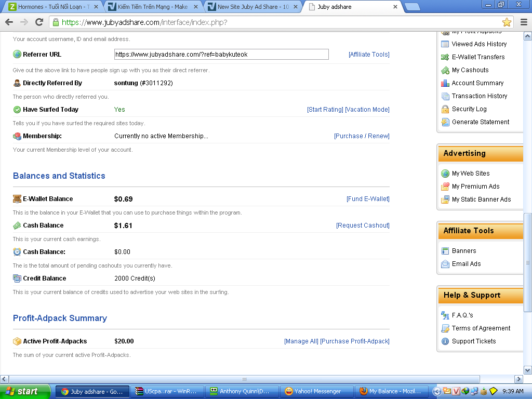
Task: Switch to Yahoo! Messenger in the taskbar
Action: (316, 392)
